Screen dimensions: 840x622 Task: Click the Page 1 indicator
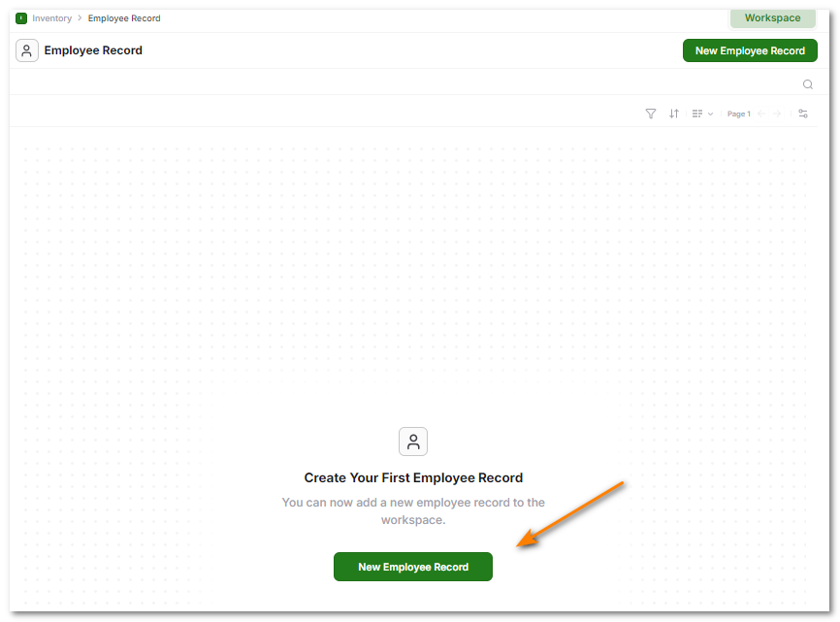click(738, 114)
